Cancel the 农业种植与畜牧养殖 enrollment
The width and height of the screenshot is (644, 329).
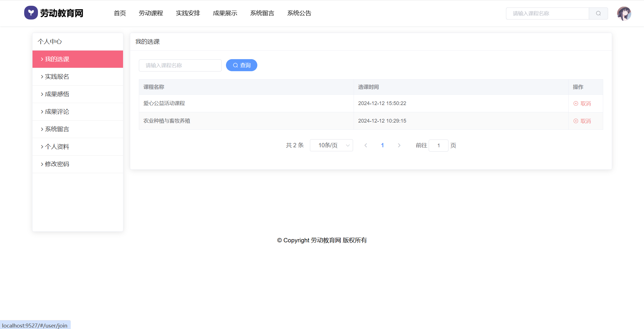click(x=582, y=121)
